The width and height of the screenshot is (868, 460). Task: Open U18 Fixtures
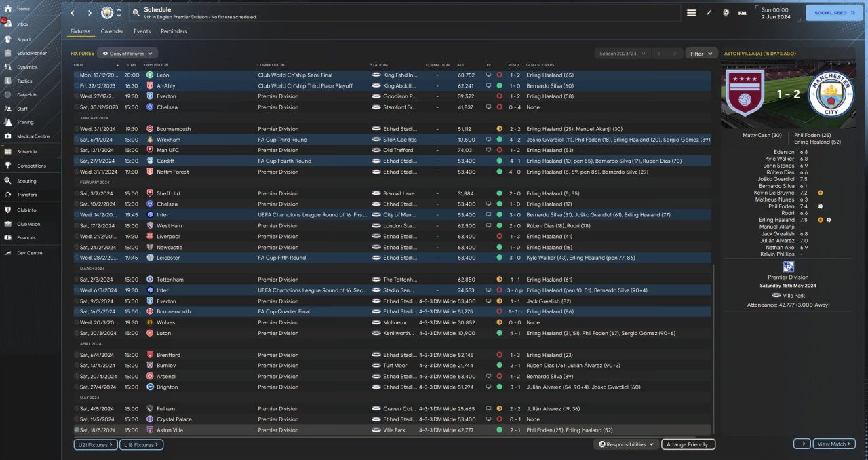pos(141,444)
